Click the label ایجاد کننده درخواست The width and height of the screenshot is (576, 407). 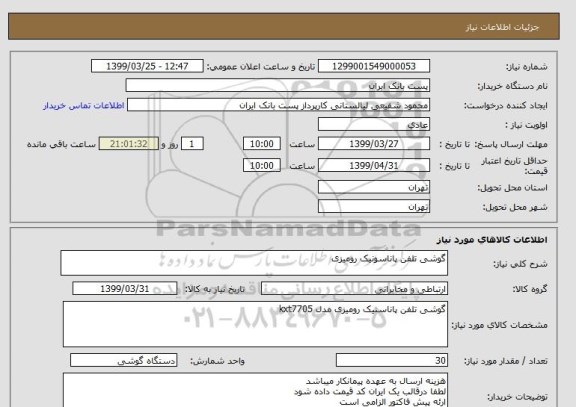(x=506, y=106)
